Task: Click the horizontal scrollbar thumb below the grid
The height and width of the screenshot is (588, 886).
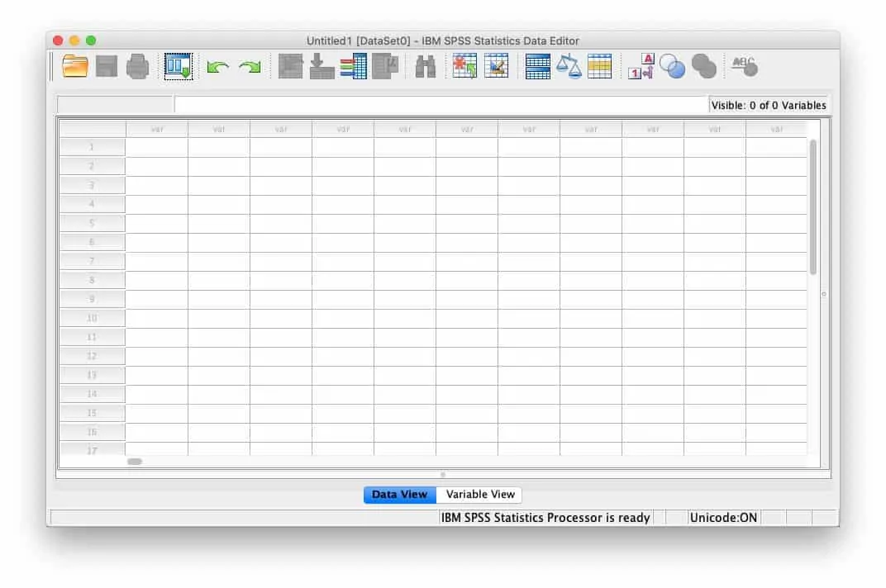Action: [135, 462]
